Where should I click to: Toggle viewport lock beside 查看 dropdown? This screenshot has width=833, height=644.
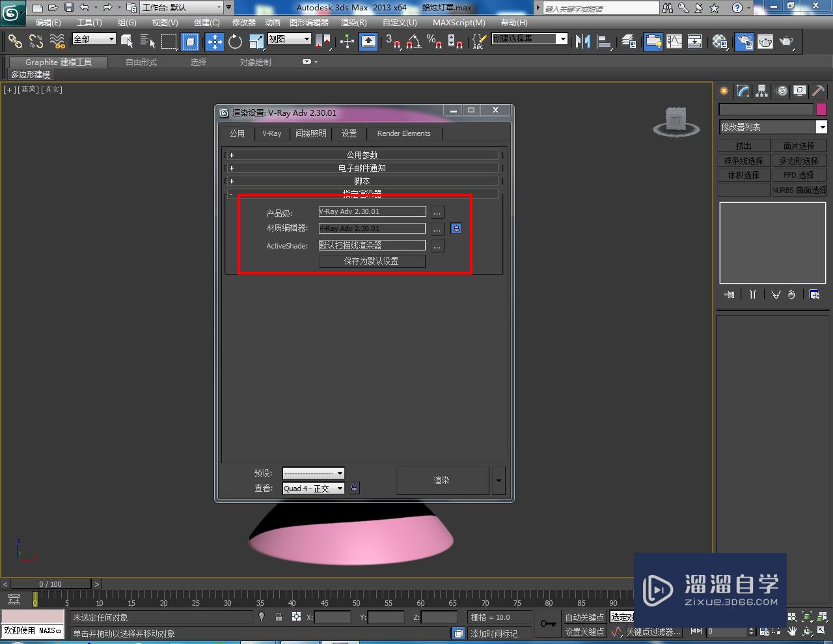[x=354, y=487]
